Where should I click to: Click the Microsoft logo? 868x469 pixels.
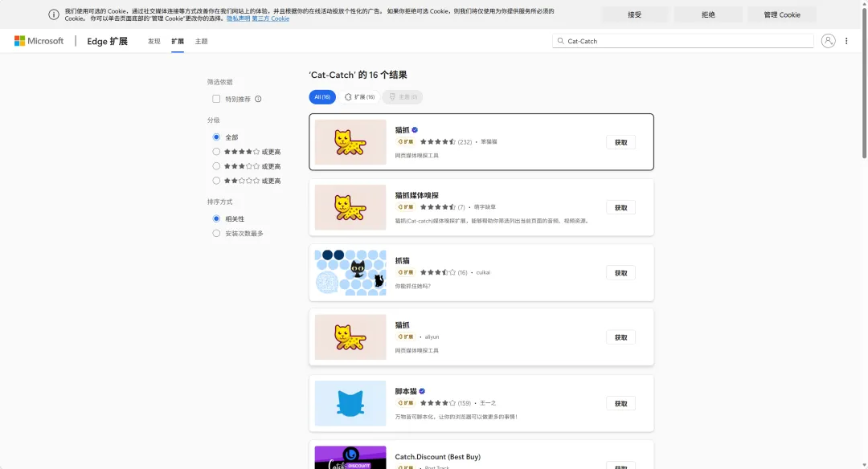point(39,41)
